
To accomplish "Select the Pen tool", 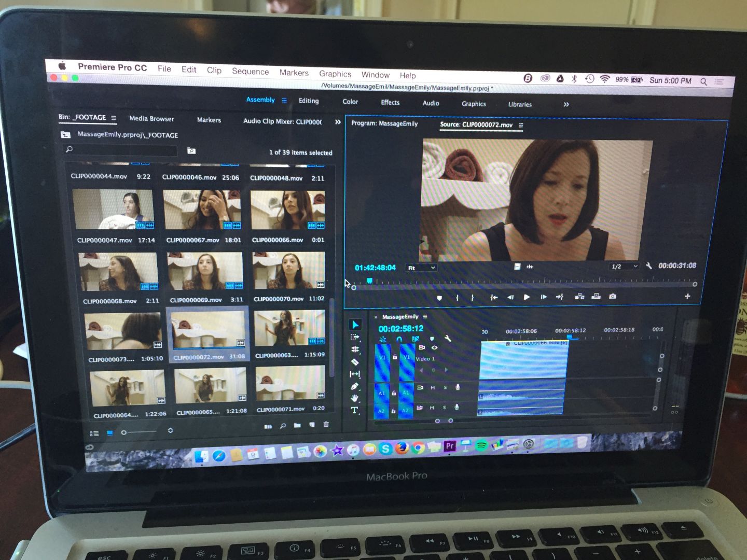I will coord(355,386).
